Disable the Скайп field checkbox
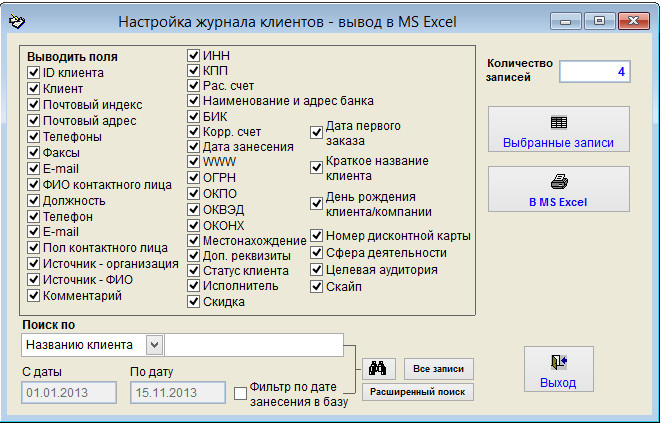This screenshot has width=662, height=423. pos(317,287)
